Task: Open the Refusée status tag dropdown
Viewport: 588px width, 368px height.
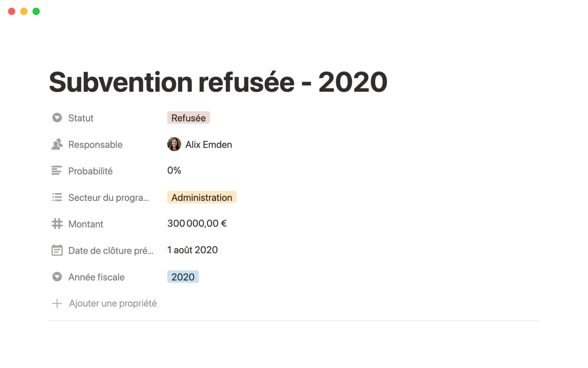Action: click(x=188, y=118)
